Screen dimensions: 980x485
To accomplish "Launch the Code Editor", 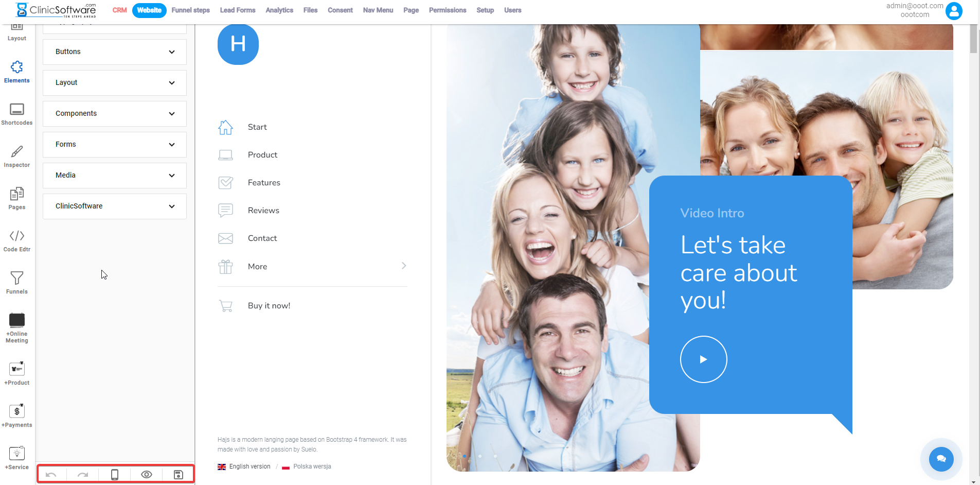I will (17, 240).
